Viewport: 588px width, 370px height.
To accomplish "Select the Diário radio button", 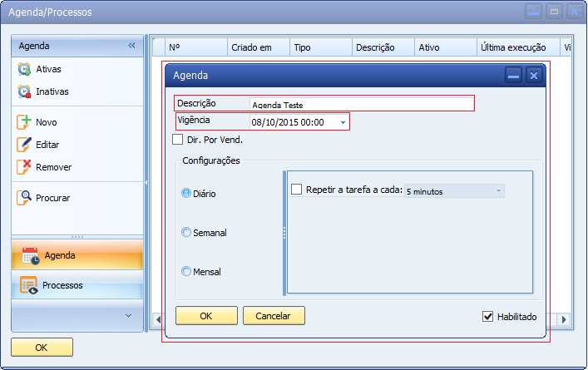I will (x=186, y=193).
